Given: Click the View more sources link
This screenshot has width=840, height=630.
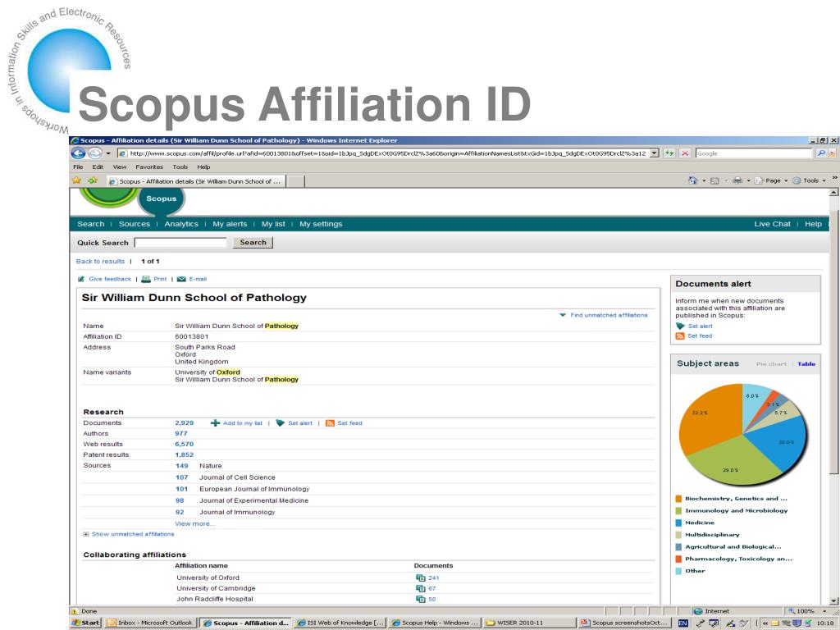Looking at the screenshot, I should pyautogui.click(x=194, y=524).
